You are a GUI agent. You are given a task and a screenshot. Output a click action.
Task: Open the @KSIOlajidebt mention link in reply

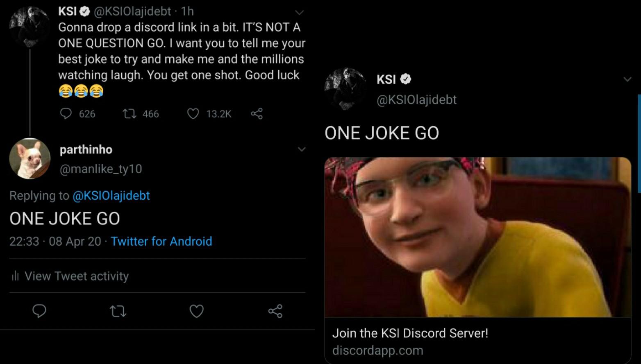[x=111, y=196]
